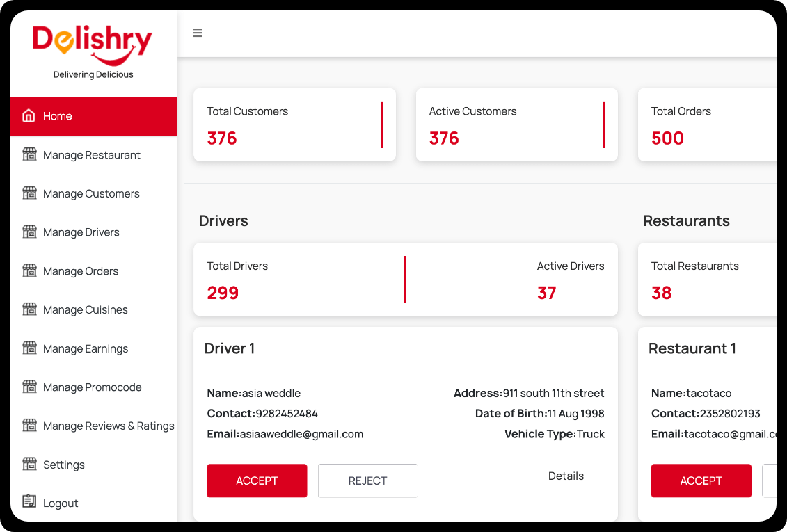Open Manage Reviews & Ratings
The image size is (787, 532).
pos(108,426)
